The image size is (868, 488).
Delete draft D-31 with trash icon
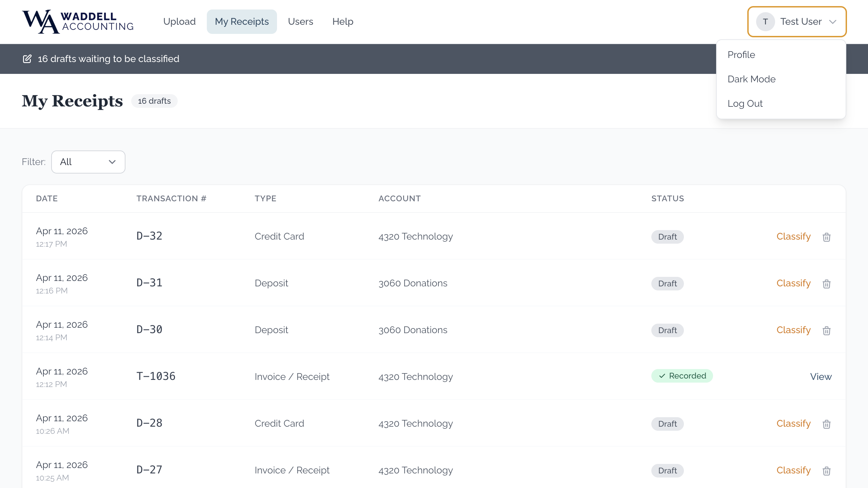coord(826,284)
